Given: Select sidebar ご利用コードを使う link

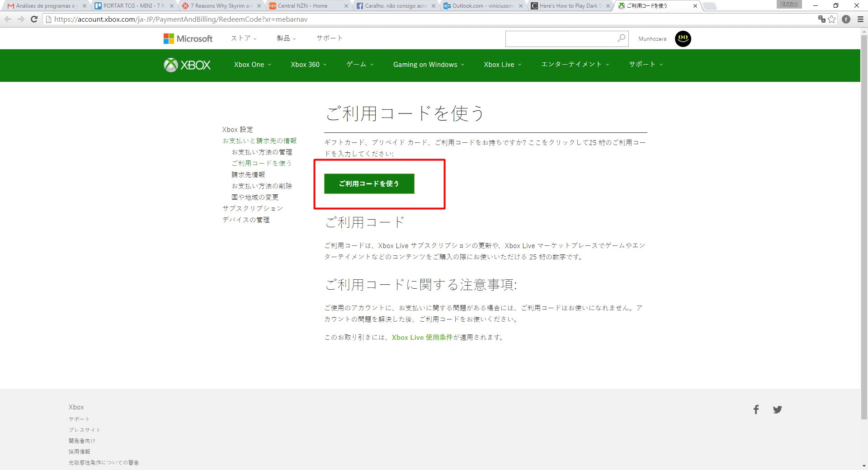Looking at the screenshot, I should pos(262,164).
